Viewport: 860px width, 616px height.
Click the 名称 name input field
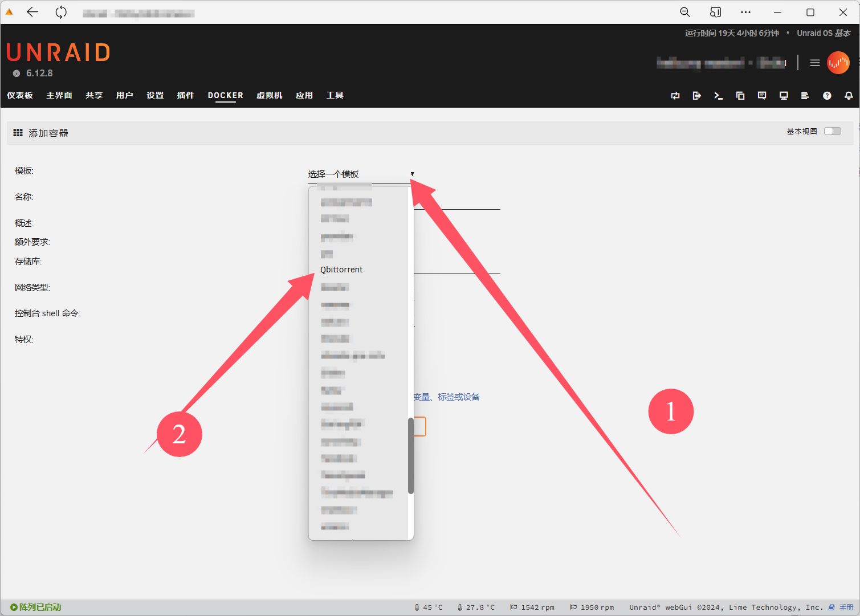click(457, 202)
